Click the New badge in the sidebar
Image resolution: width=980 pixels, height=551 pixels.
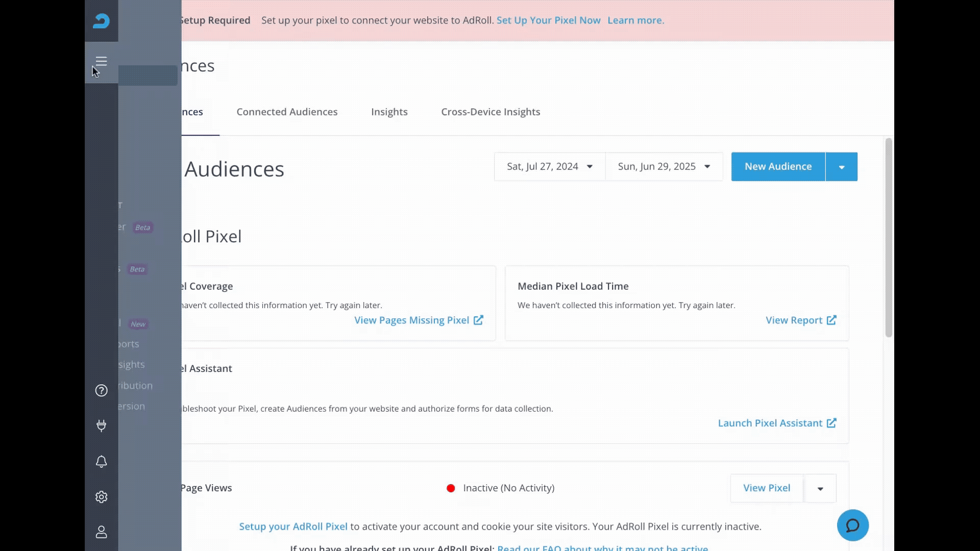[138, 324]
